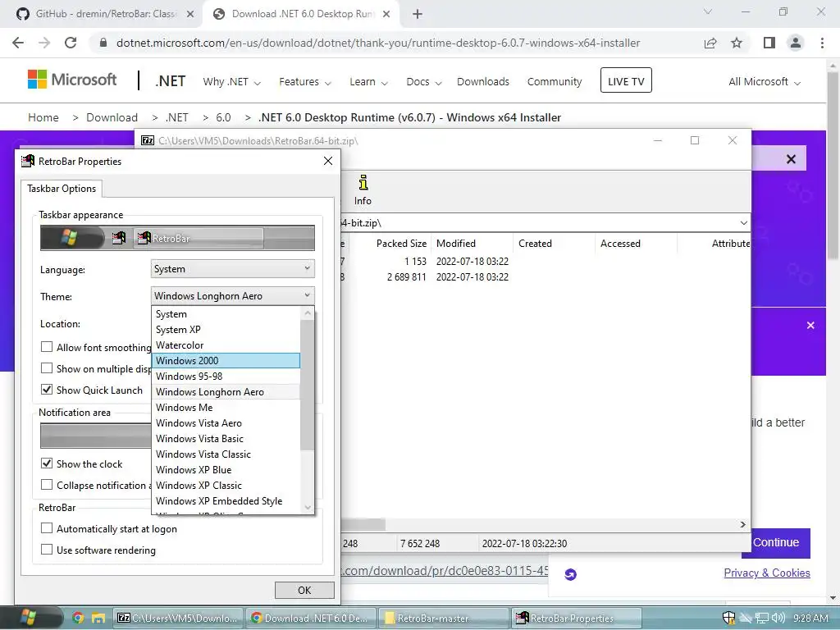
Task: Close the lower purple notice X
Action: tap(810, 325)
